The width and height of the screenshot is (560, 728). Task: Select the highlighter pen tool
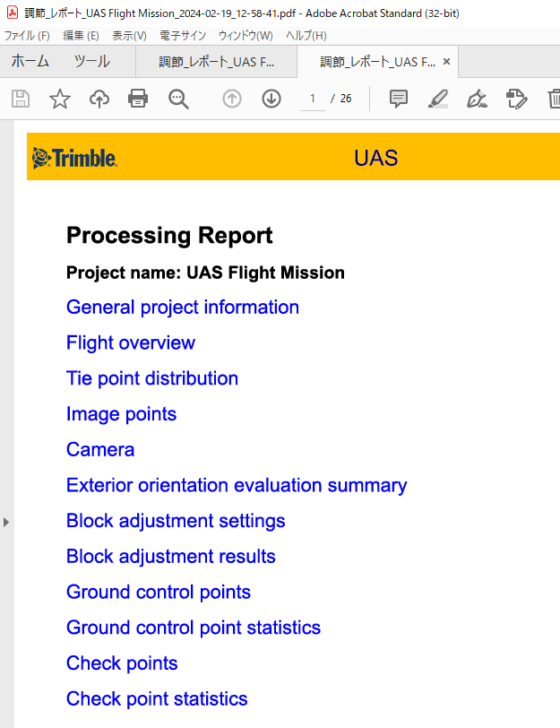click(437, 99)
